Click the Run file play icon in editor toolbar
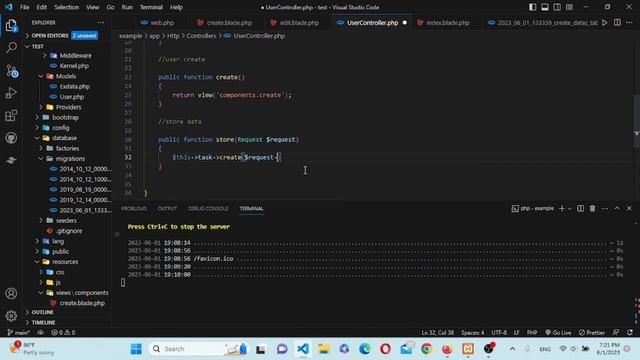This screenshot has width=640, height=360. pos(605,22)
